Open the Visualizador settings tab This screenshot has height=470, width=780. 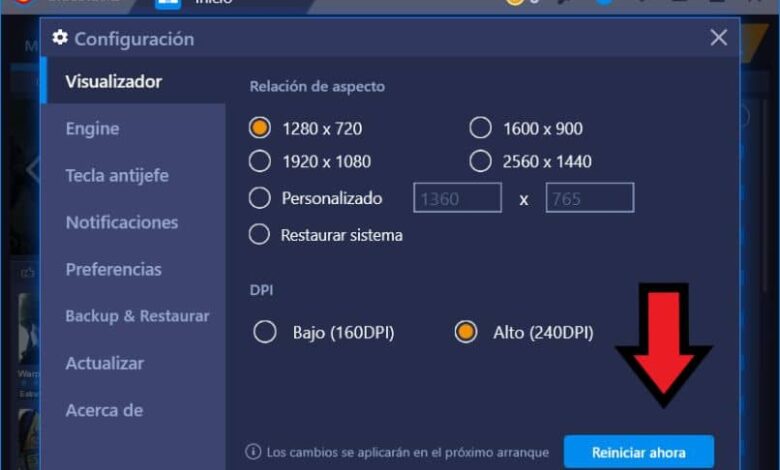[114, 81]
